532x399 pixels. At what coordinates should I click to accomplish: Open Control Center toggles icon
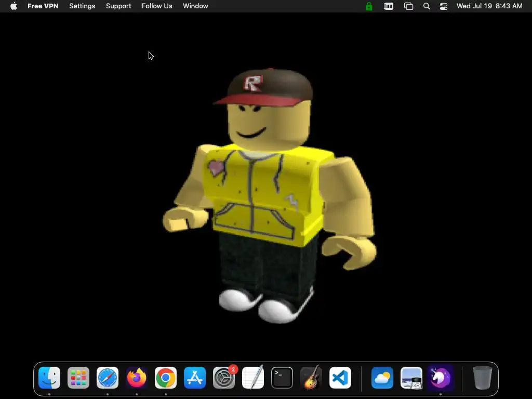pyautogui.click(x=444, y=6)
